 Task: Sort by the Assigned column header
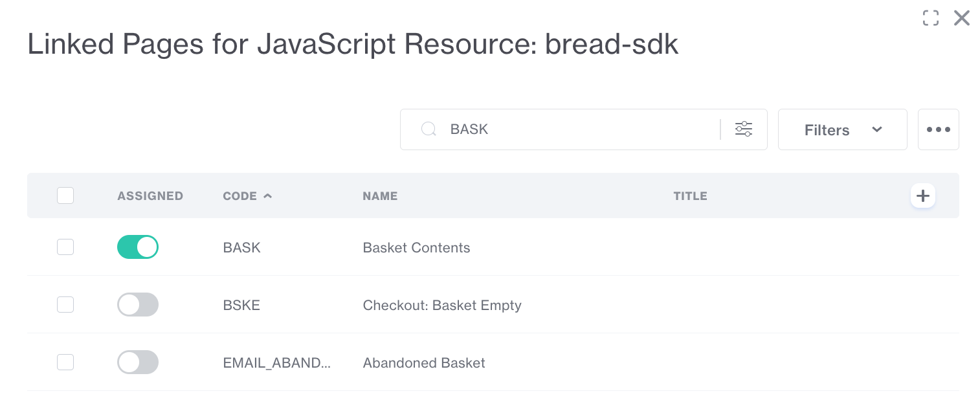150,196
